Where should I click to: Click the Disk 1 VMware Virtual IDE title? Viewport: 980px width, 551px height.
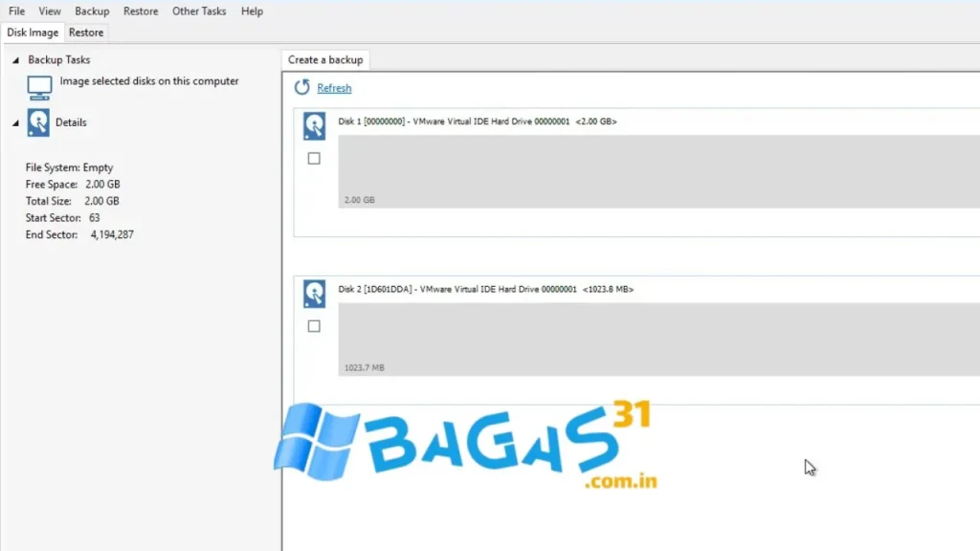coord(478,121)
